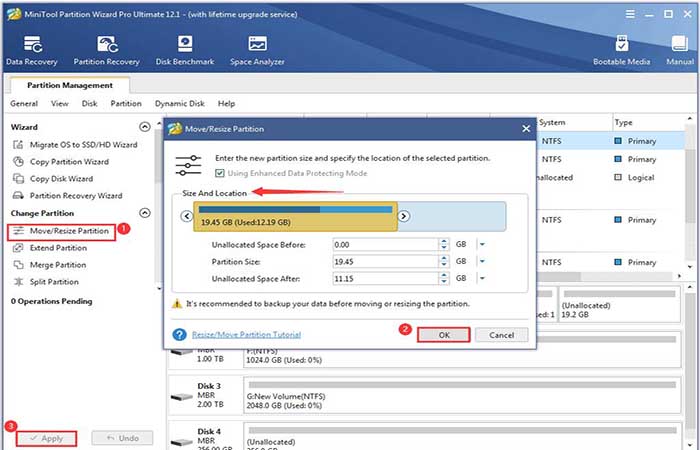Open unit dropdown for Partition Size

coord(482,262)
